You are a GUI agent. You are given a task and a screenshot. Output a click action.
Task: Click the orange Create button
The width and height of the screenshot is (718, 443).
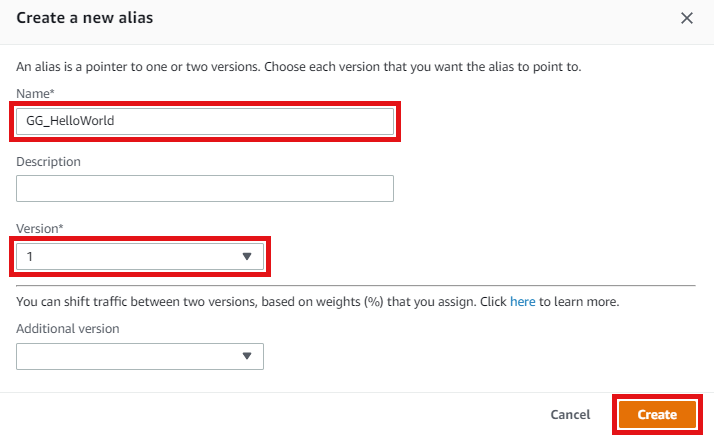coord(657,415)
